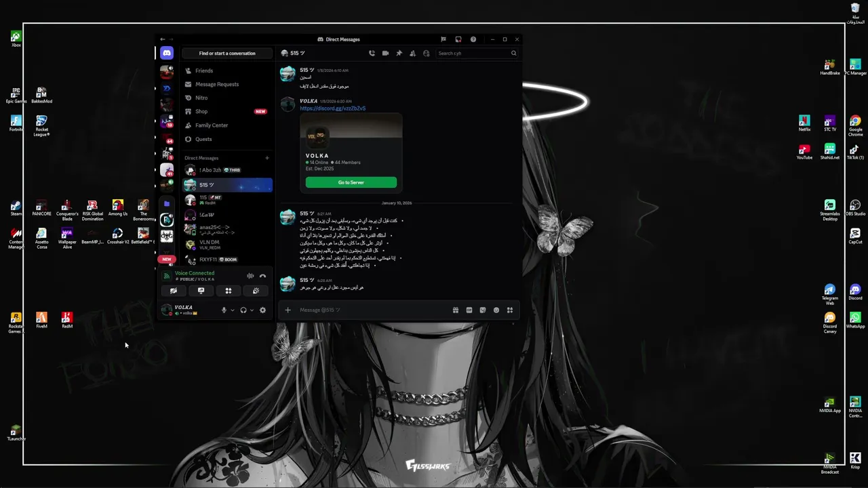Toggle noise suppression waveform icon
This screenshot has height=488, width=868.
coord(250,276)
